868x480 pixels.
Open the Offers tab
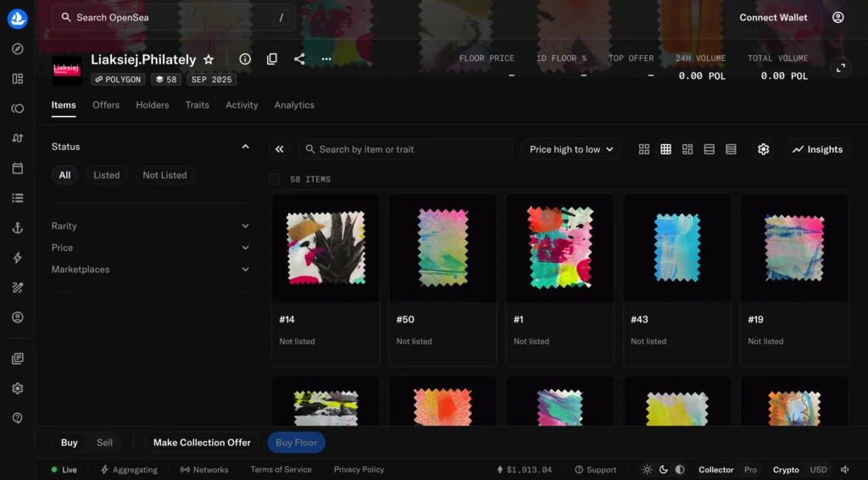pyautogui.click(x=106, y=104)
